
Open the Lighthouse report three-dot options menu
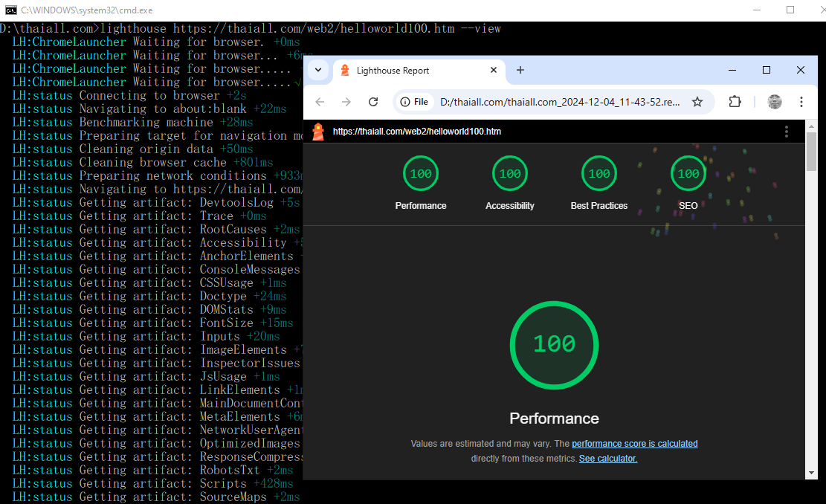tap(786, 132)
